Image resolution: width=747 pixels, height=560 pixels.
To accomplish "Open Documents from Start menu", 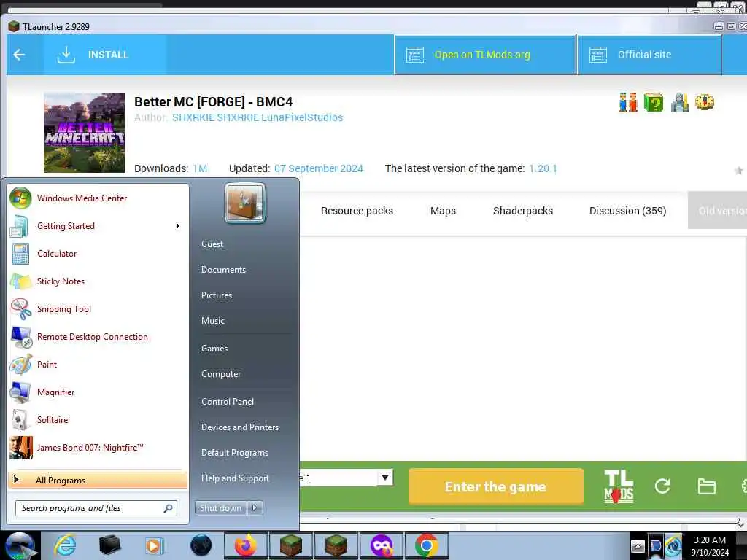I will point(223,270).
